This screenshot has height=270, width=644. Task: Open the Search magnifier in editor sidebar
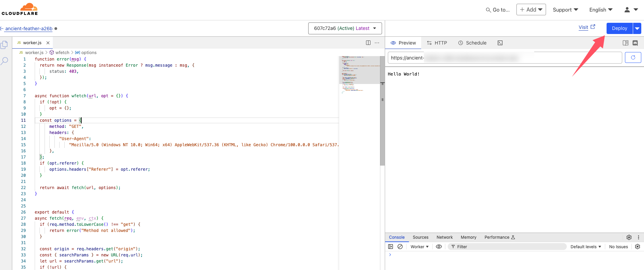pyautogui.click(x=4, y=61)
